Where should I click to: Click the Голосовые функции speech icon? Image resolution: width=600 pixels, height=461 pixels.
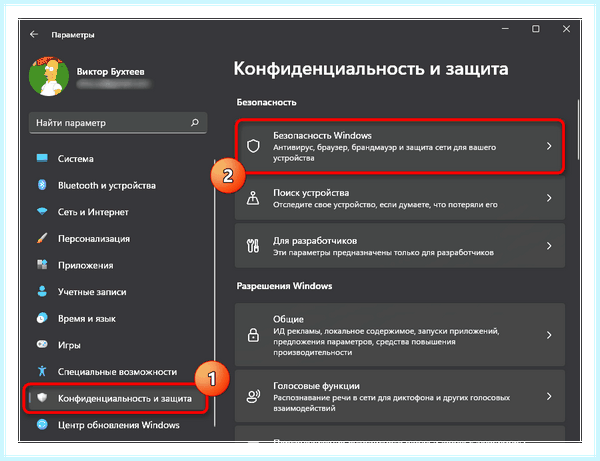coord(253,396)
